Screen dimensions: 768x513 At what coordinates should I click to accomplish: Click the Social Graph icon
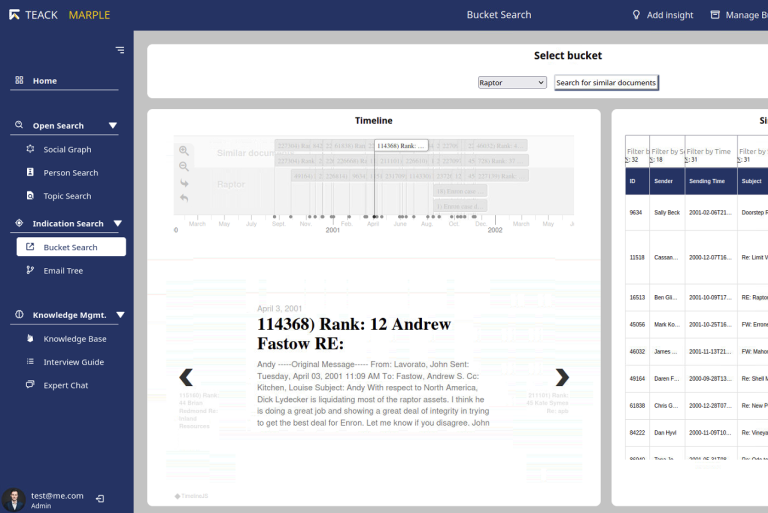tap(30, 148)
